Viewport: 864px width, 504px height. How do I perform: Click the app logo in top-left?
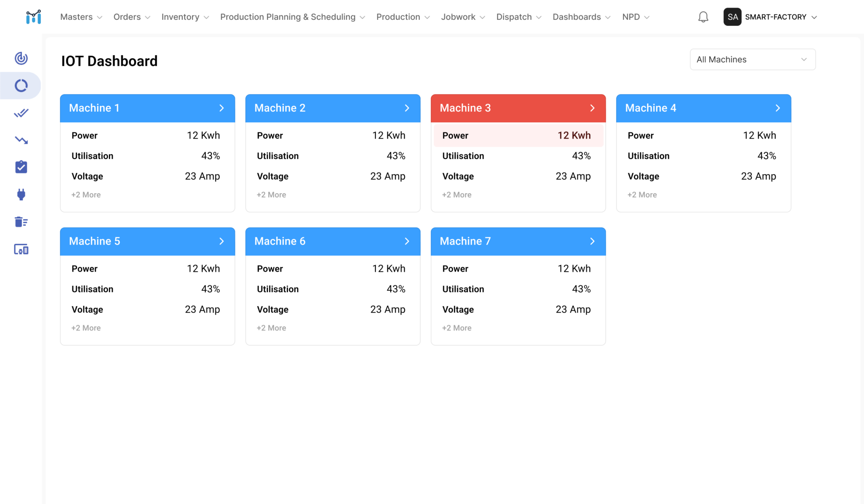(x=33, y=17)
